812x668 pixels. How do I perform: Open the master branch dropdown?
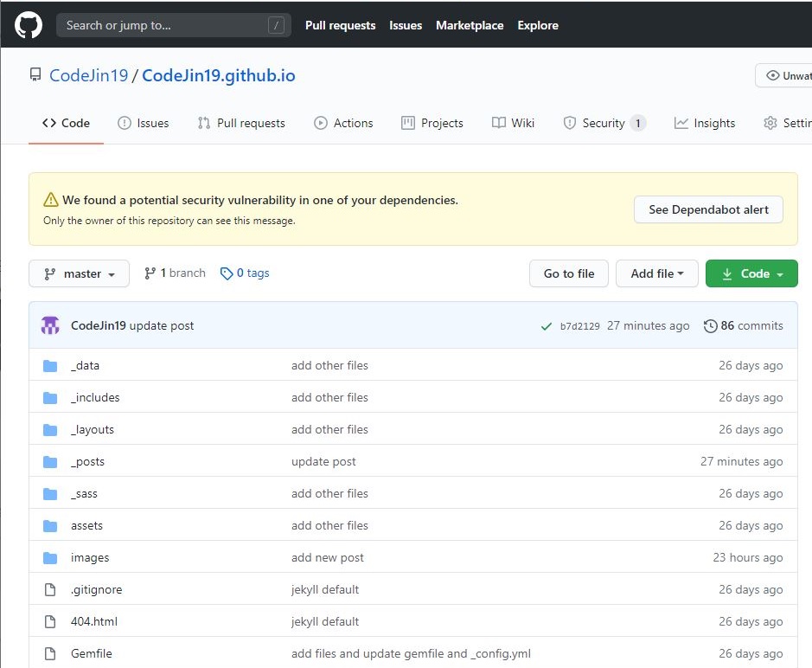point(79,273)
